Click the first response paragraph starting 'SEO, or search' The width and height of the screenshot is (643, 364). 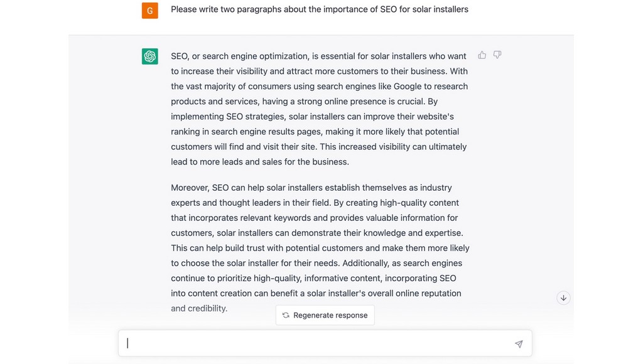tap(320, 109)
